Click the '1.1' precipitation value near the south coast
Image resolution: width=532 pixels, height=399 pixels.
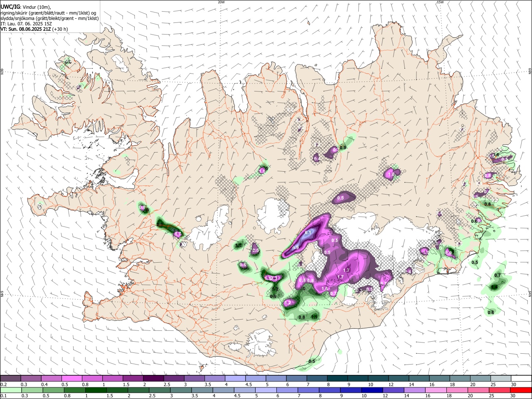point(314,318)
